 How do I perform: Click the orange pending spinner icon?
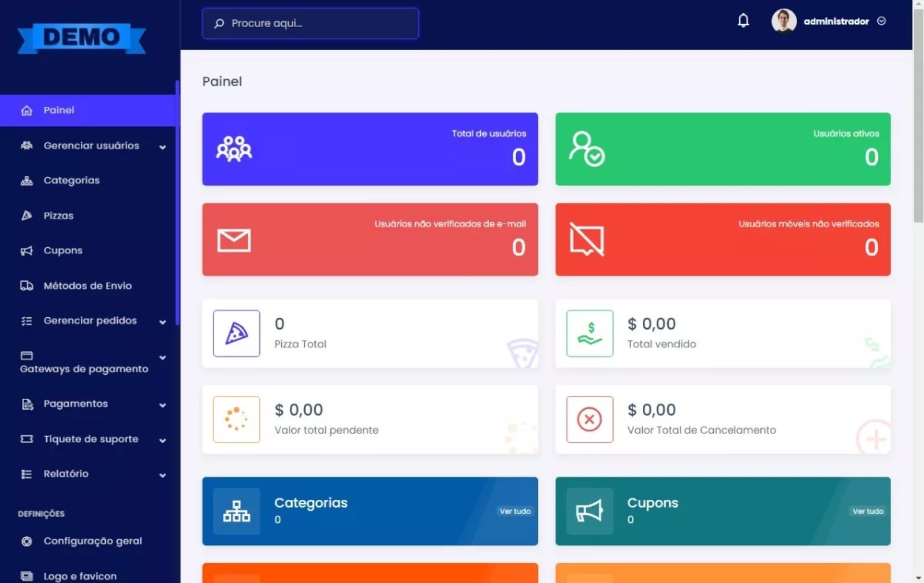(236, 419)
